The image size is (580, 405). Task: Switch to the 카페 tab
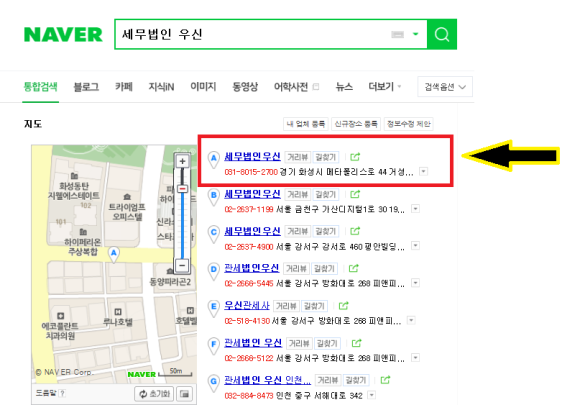[x=124, y=87]
